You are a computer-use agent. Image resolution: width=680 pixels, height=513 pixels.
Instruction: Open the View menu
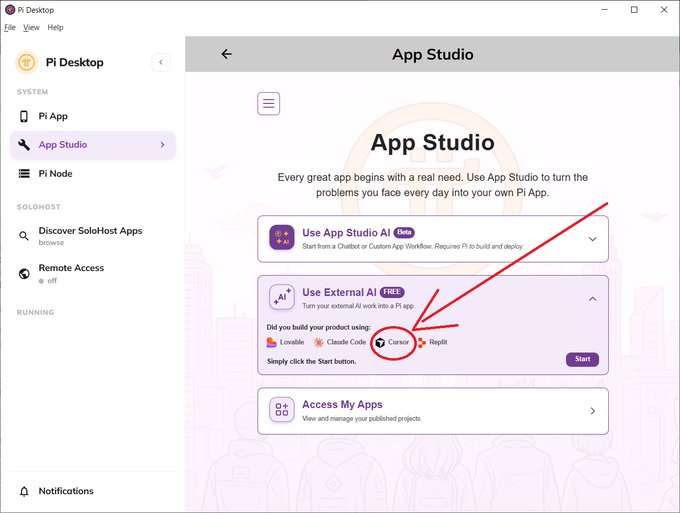click(x=31, y=27)
